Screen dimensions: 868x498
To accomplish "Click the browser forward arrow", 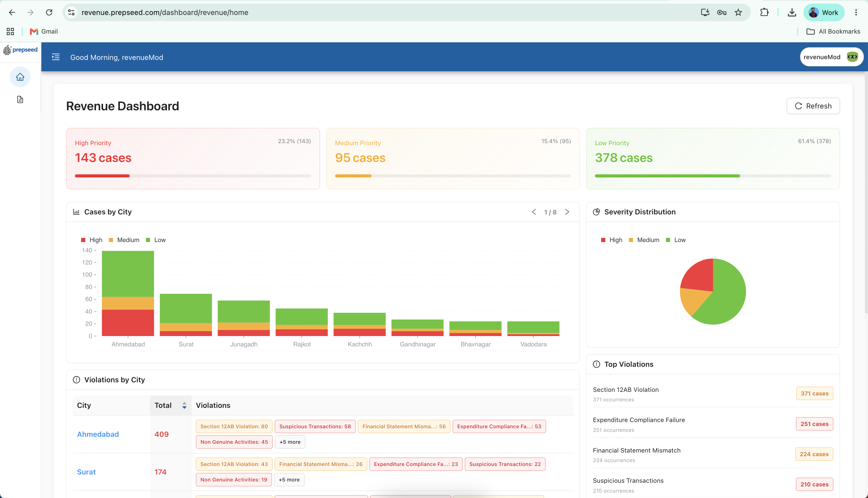I will coord(30,13).
